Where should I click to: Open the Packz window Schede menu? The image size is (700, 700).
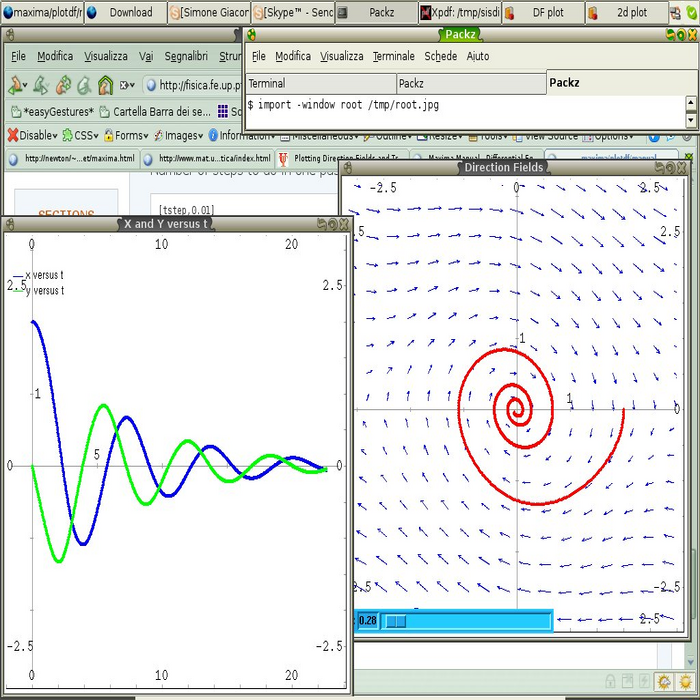point(441,56)
